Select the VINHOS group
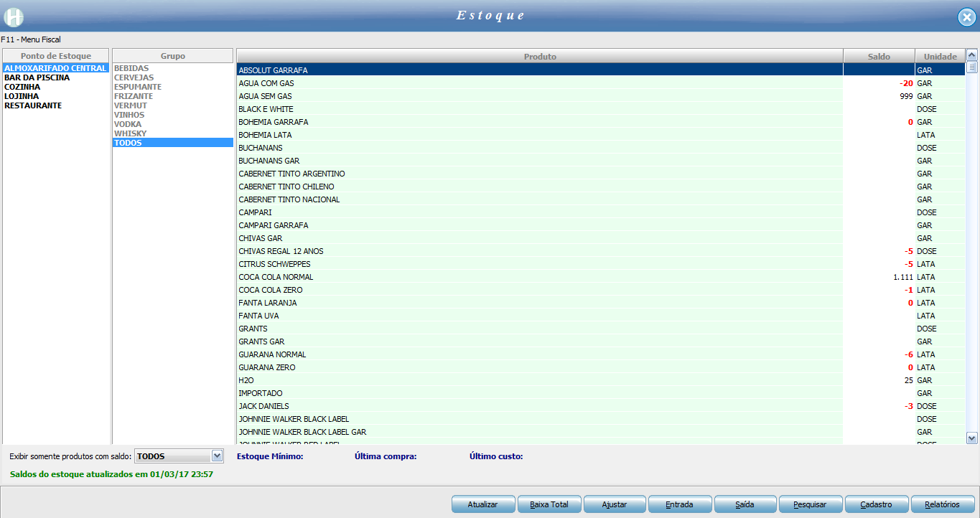Screen dimensions: 980x518 pyautogui.click(x=173, y=115)
